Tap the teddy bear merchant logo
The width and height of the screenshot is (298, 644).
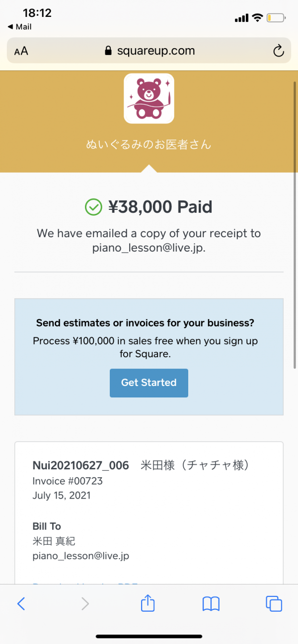tap(149, 98)
